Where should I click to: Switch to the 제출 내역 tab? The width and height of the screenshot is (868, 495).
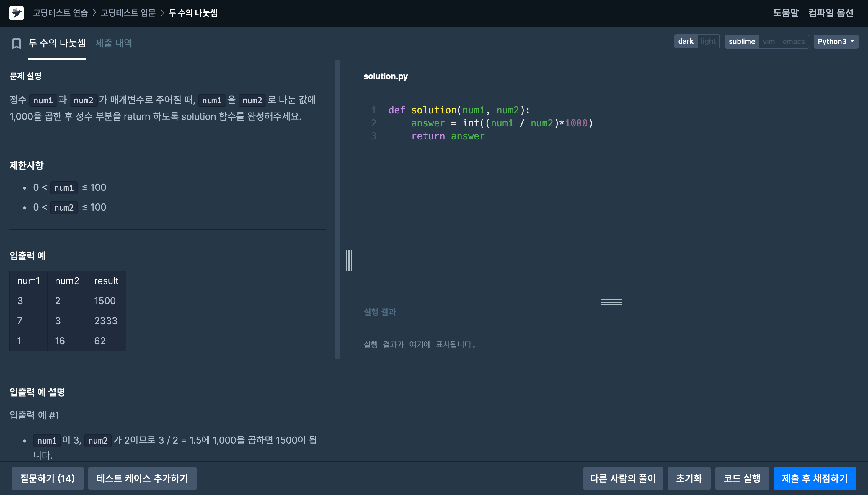tap(113, 43)
